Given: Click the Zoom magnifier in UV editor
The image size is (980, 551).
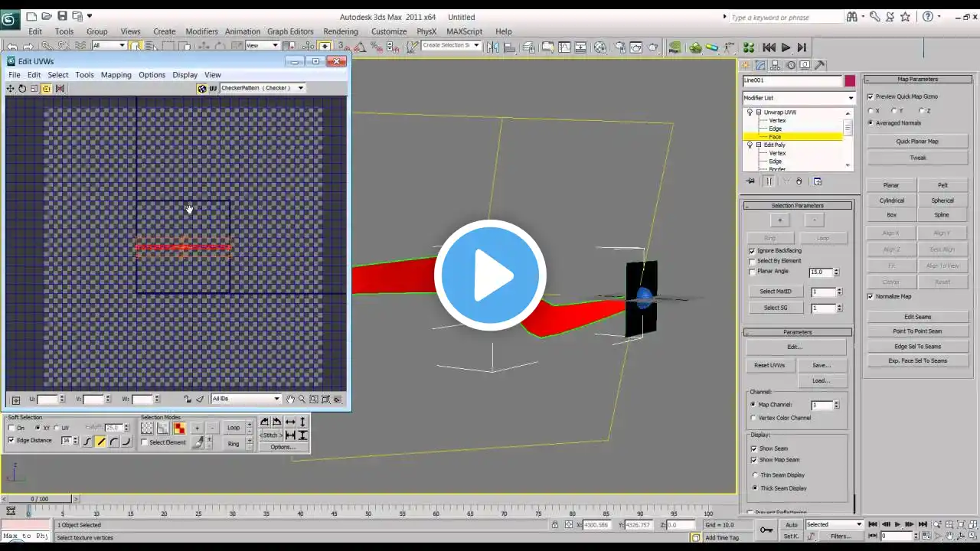Looking at the screenshot, I should (302, 399).
